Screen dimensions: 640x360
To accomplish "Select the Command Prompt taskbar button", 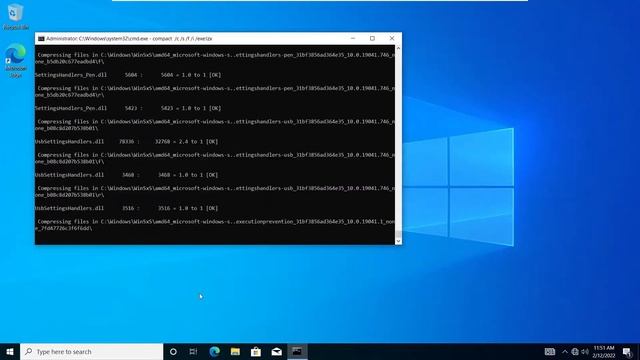I will tap(297, 351).
